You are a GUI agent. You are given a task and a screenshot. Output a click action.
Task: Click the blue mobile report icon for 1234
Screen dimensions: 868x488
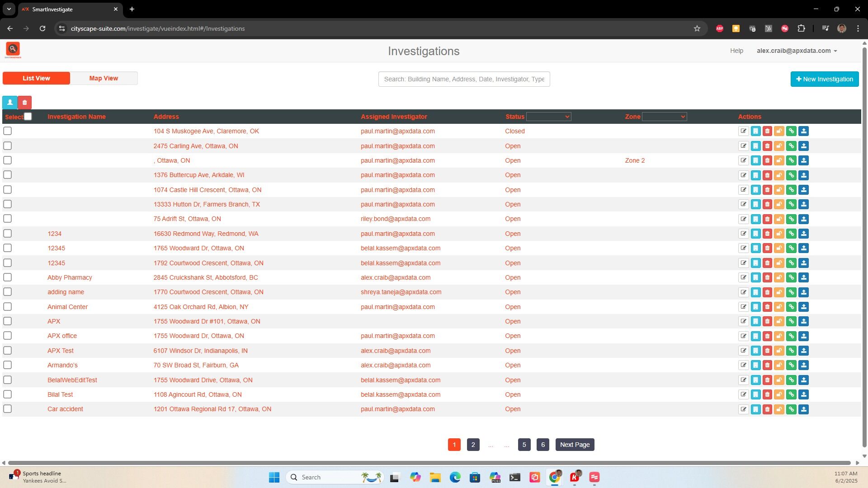tap(755, 234)
